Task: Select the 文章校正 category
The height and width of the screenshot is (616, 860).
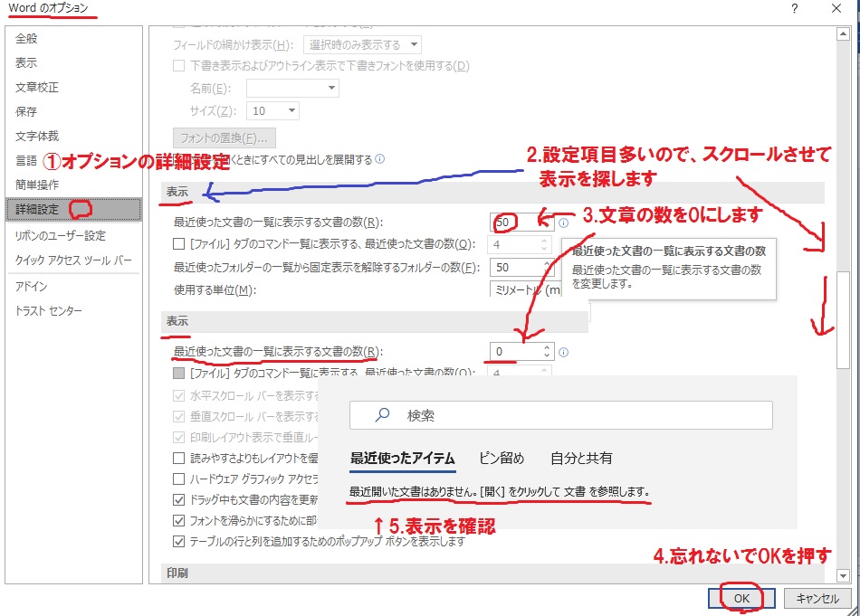Action: 37,87
